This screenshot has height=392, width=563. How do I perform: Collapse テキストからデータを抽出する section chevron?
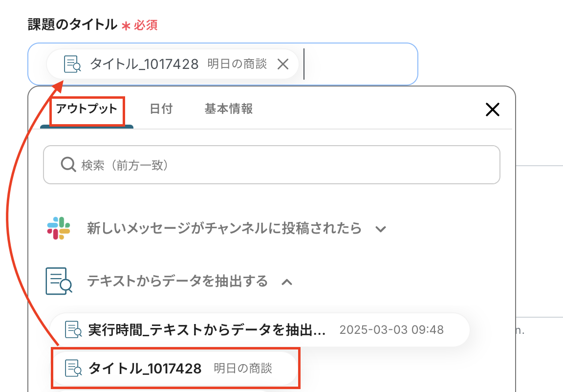click(287, 282)
